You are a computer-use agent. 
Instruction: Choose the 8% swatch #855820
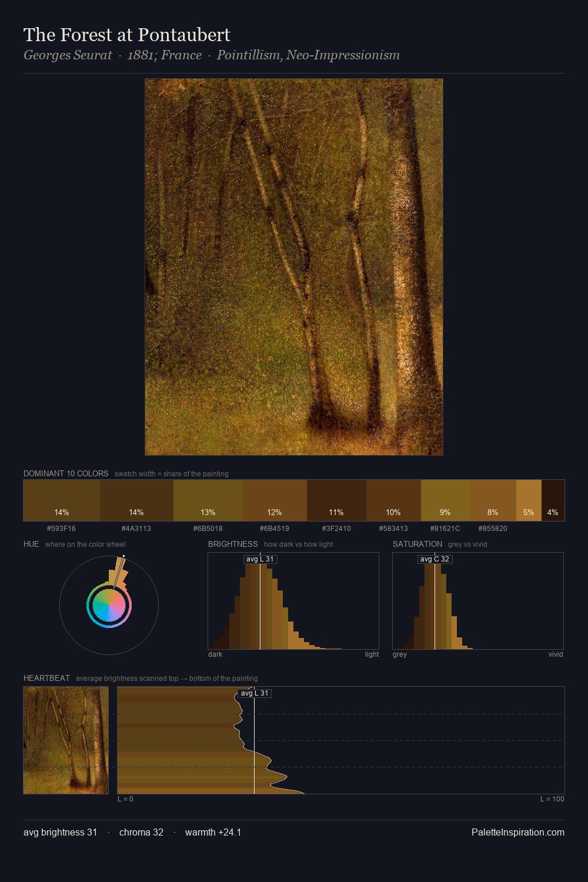click(493, 500)
